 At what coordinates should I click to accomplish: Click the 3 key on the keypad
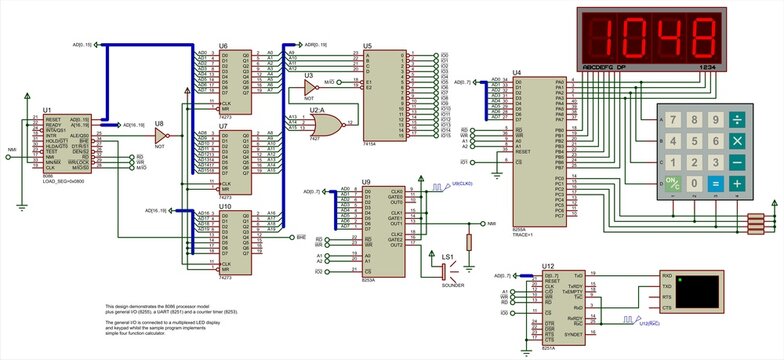716,162
